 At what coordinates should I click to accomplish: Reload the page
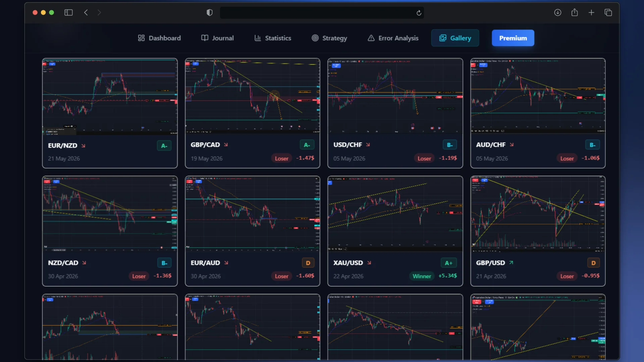coord(419,13)
